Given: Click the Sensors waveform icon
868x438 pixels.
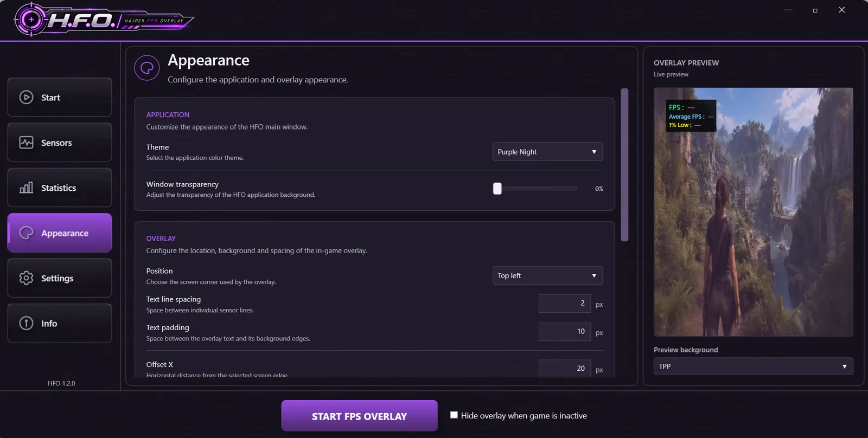Looking at the screenshot, I should click(26, 143).
